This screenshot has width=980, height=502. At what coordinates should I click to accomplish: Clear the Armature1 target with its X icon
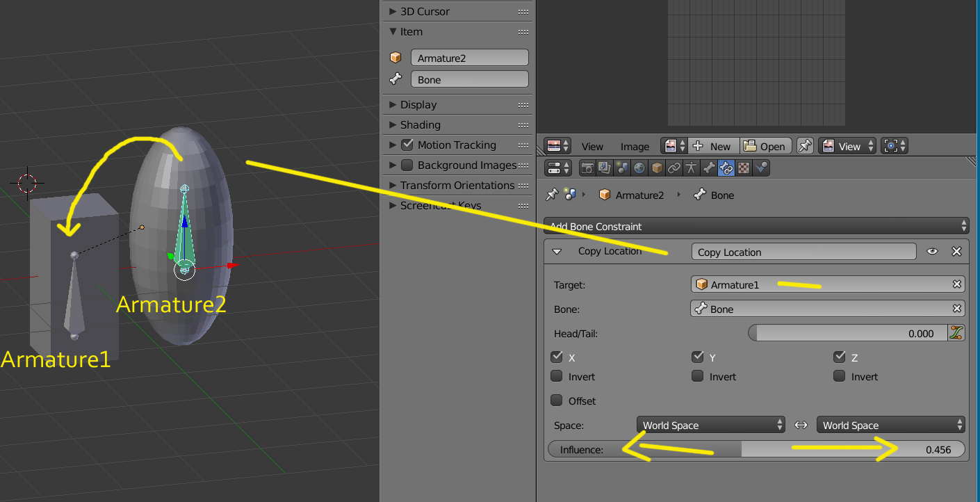pos(957,284)
